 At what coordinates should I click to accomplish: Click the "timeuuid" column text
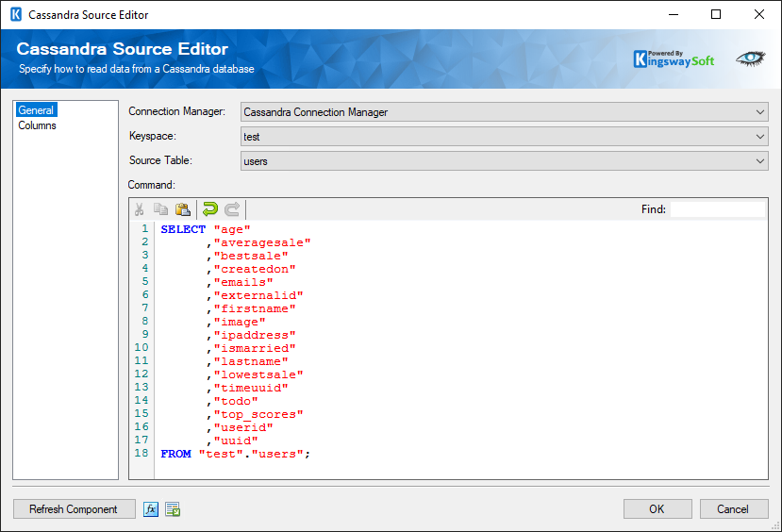[251, 388]
